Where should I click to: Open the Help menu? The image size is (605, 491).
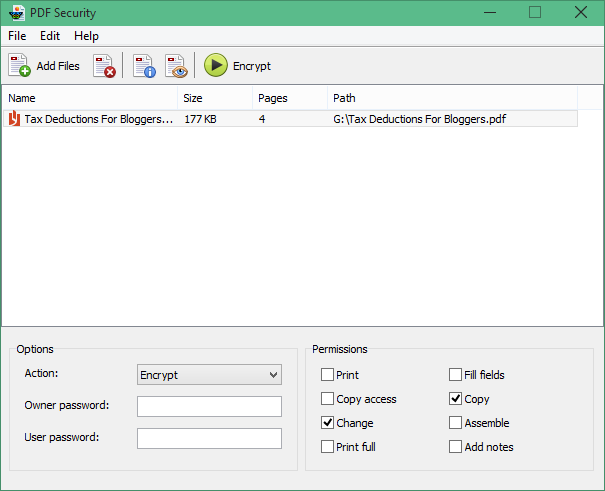pos(86,36)
